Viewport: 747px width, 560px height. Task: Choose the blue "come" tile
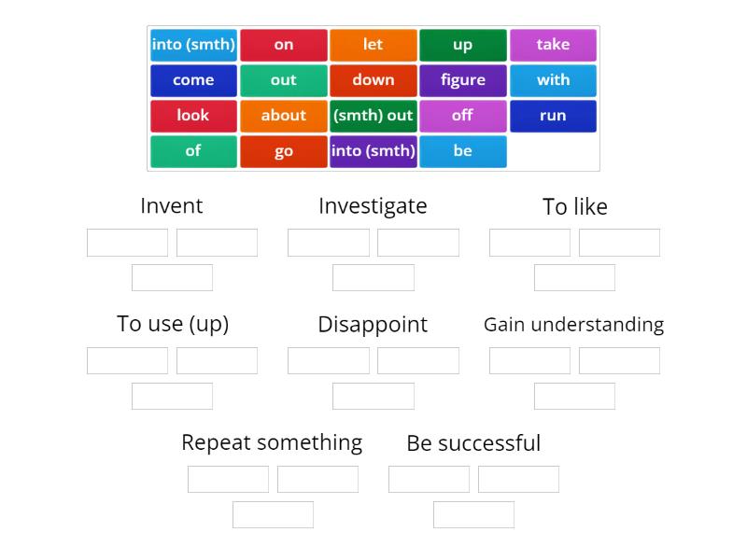tap(193, 79)
